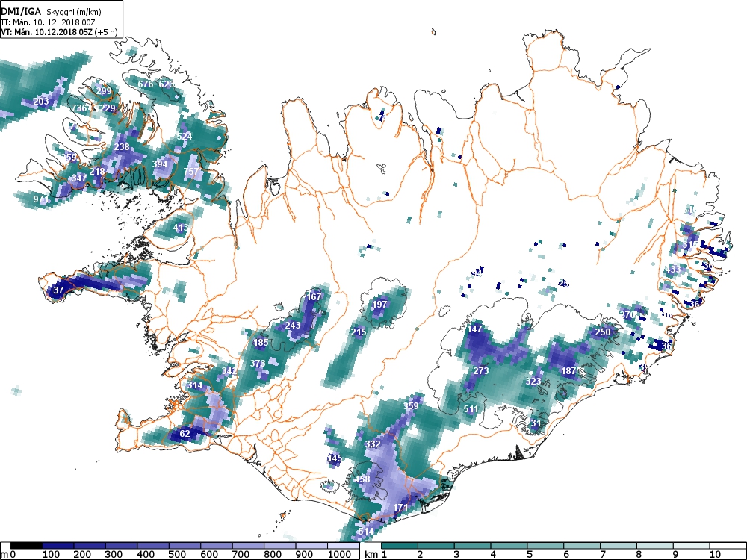Image resolution: width=747 pixels, height=560 pixels.
Task: Click the map value 250
Action: pyautogui.click(x=603, y=332)
